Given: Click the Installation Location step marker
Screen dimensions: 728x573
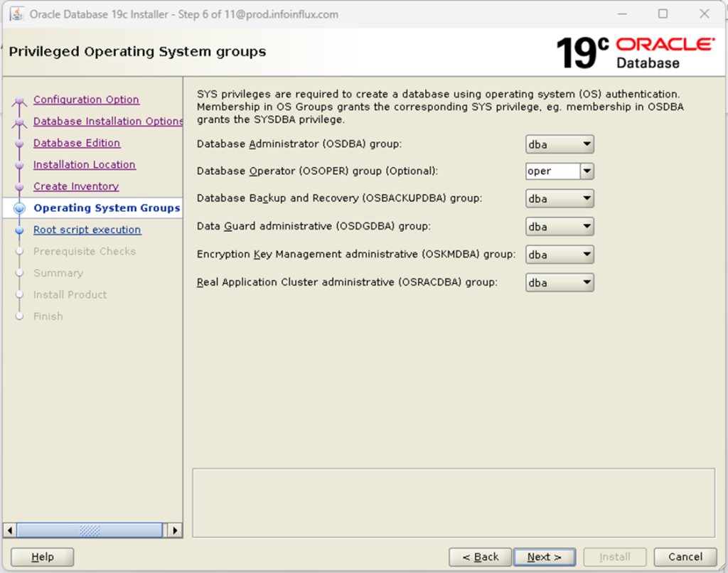Looking at the screenshot, I should point(21,164).
